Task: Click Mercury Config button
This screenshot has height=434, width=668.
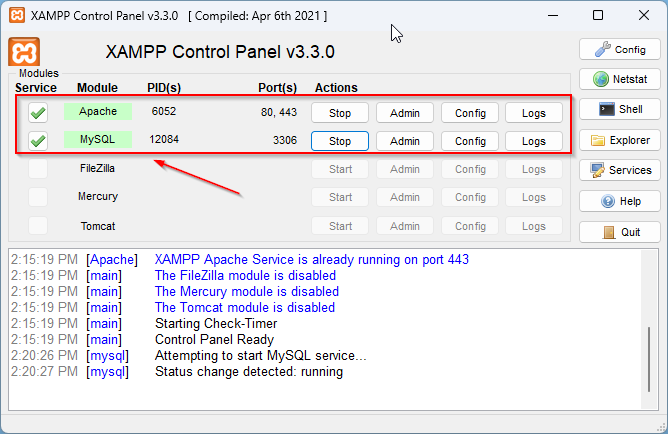Action: 470,197
